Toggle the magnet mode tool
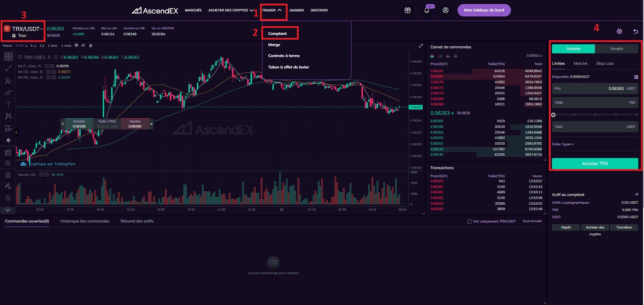 [x=8, y=175]
